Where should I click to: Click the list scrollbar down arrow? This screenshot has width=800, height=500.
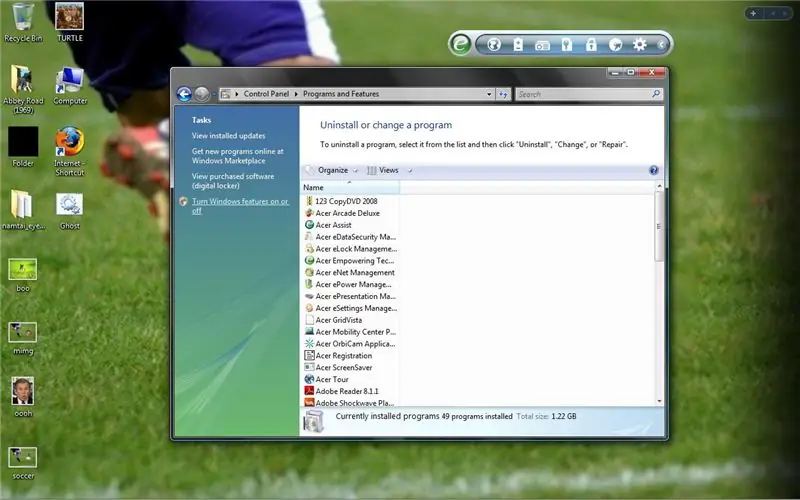pyautogui.click(x=659, y=401)
